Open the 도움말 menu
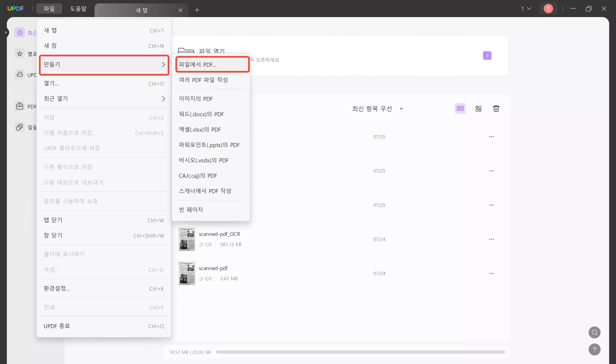 78,9
